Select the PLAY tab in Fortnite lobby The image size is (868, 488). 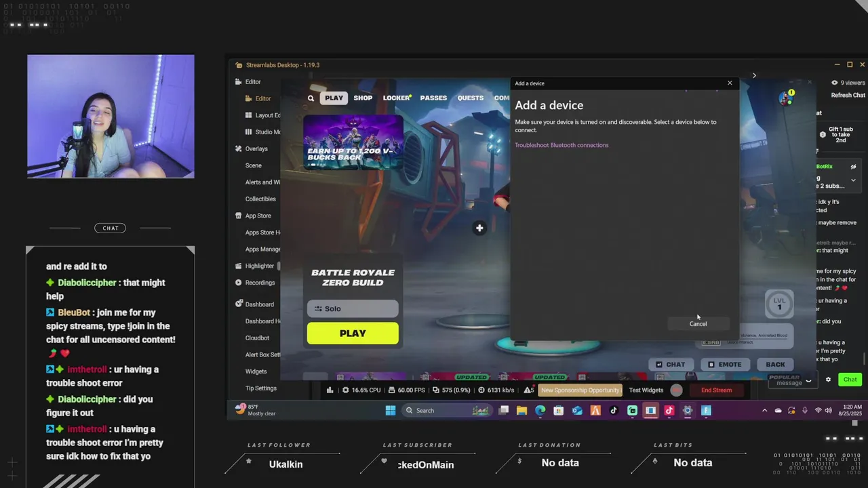pyautogui.click(x=334, y=98)
